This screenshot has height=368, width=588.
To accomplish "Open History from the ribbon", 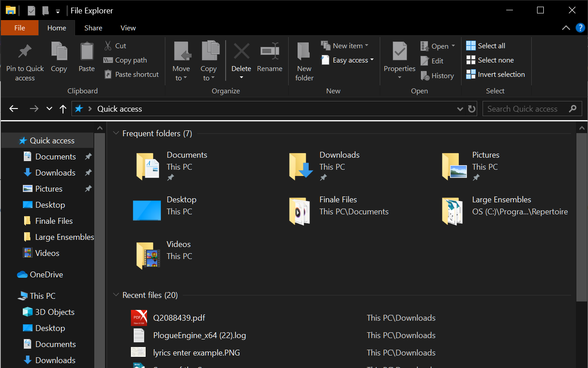I will [437, 76].
